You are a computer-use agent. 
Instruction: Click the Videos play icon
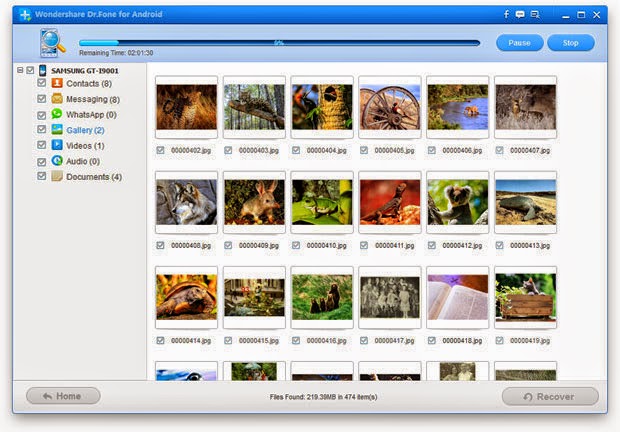click(x=57, y=145)
